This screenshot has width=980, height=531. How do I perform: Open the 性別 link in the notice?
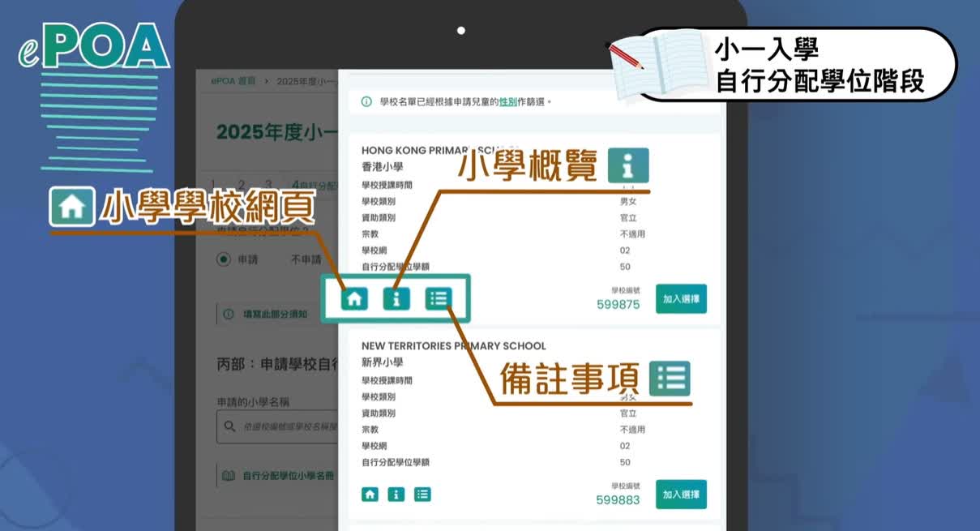point(507,102)
